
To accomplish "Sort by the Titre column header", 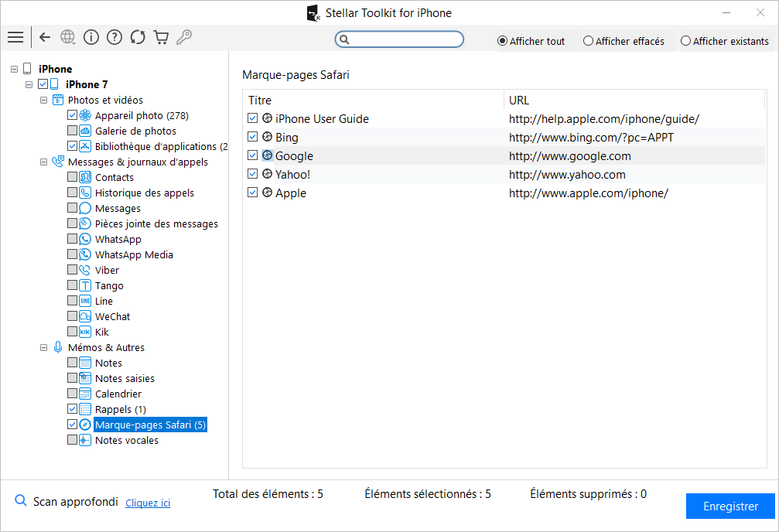I will (x=374, y=101).
